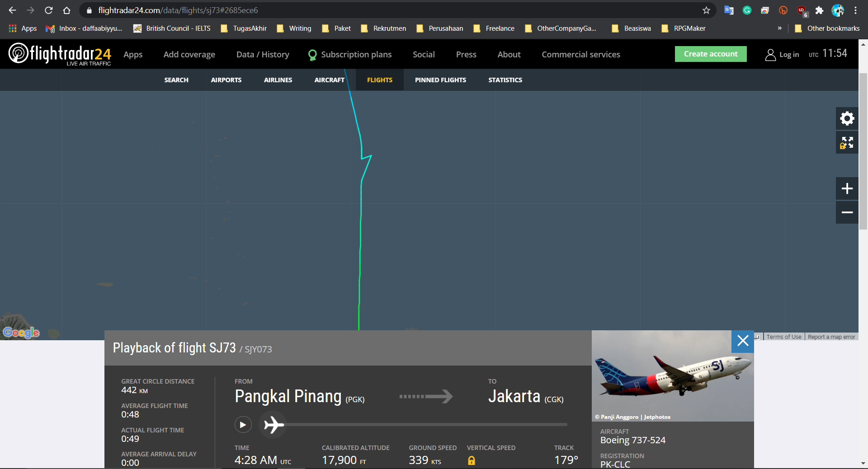The height and width of the screenshot is (469, 868).
Task: Open the TugasAkhir bookmark folder
Action: pos(244,28)
